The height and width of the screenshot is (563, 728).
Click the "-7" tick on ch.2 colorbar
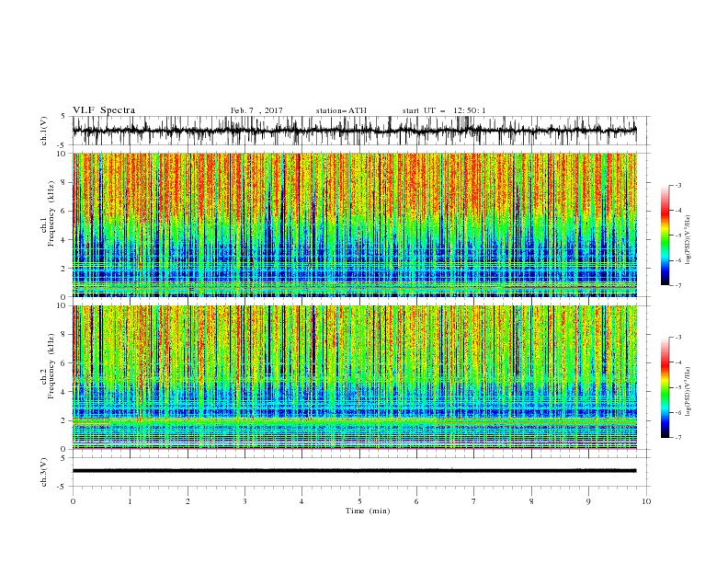pos(677,438)
